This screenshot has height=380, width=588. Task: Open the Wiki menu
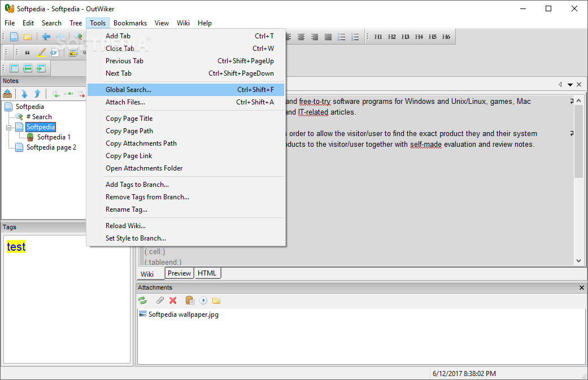(183, 23)
